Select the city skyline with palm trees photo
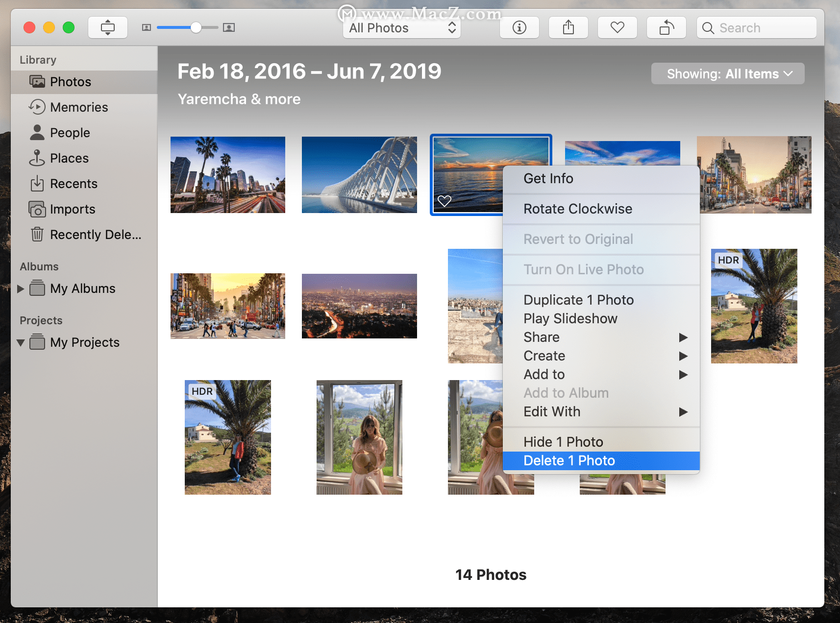 pos(228,175)
